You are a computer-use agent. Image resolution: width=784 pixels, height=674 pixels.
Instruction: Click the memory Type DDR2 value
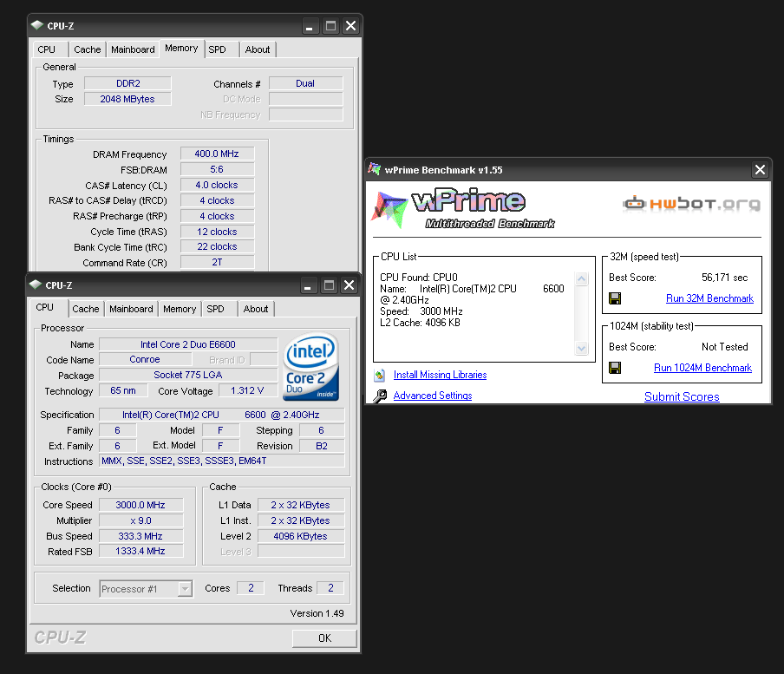[127, 83]
